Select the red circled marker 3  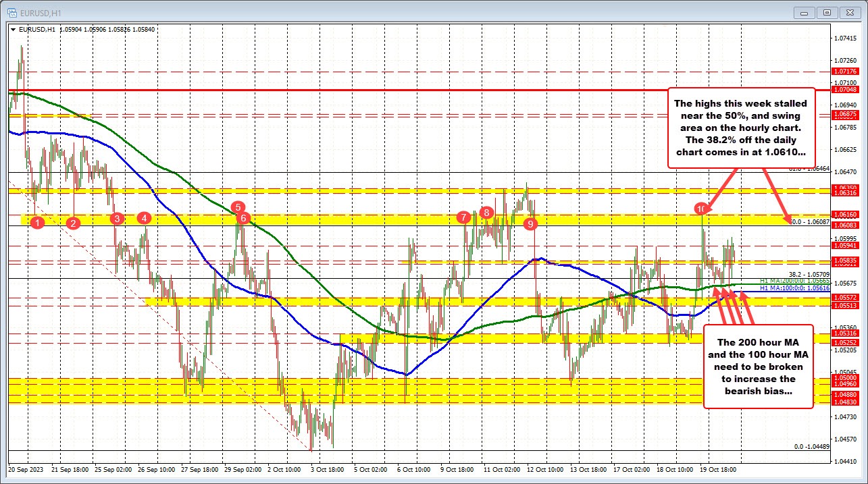click(x=116, y=219)
